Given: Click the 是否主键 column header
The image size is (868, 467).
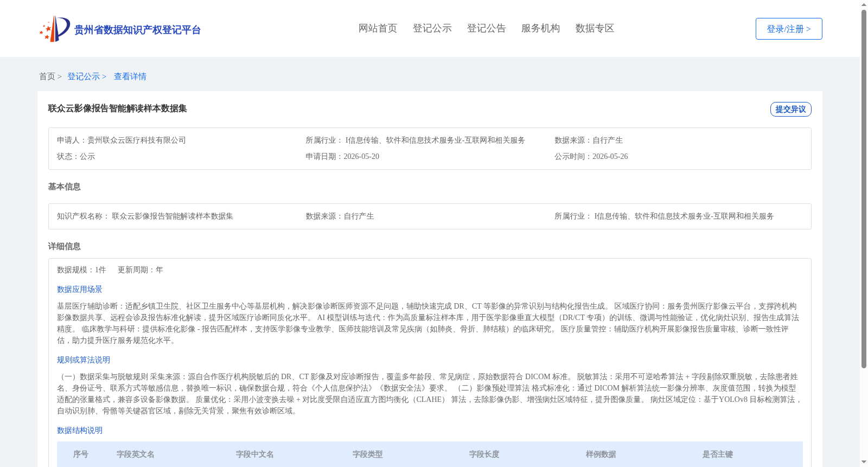Looking at the screenshot, I should (x=718, y=454).
